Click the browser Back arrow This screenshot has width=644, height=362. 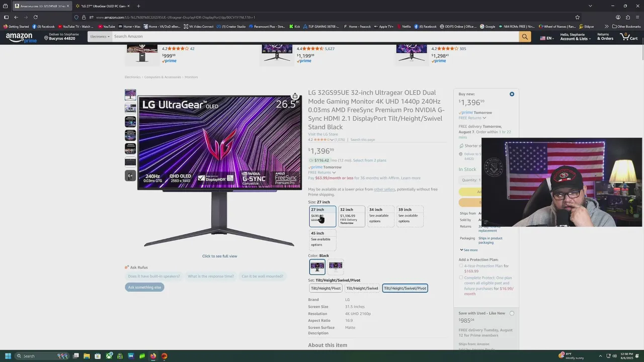click(x=16, y=17)
